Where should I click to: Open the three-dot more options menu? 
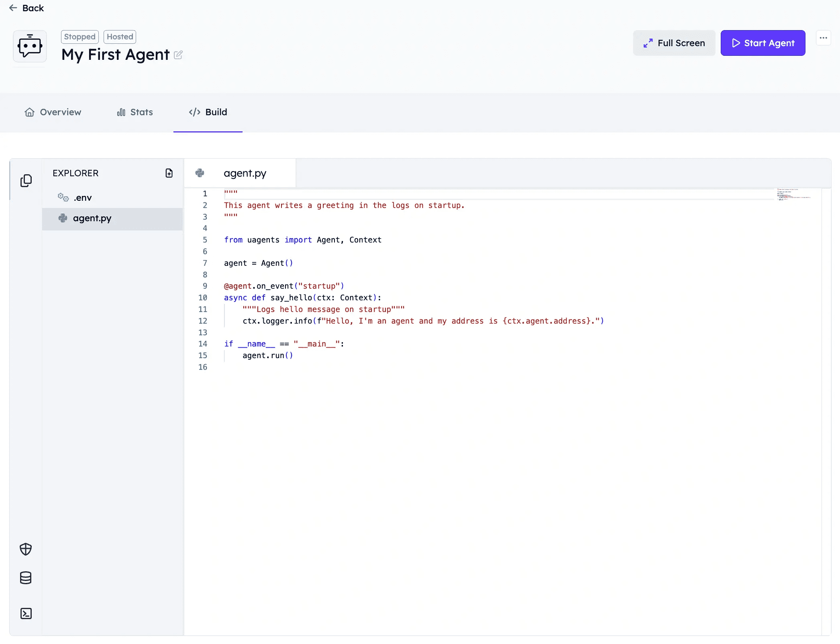(x=824, y=38)
